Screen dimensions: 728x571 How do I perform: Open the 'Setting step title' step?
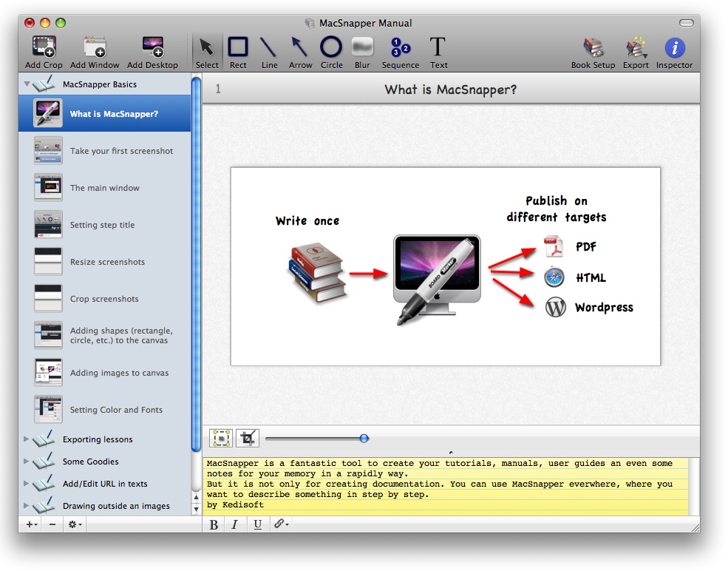click(x=104, y=225)
